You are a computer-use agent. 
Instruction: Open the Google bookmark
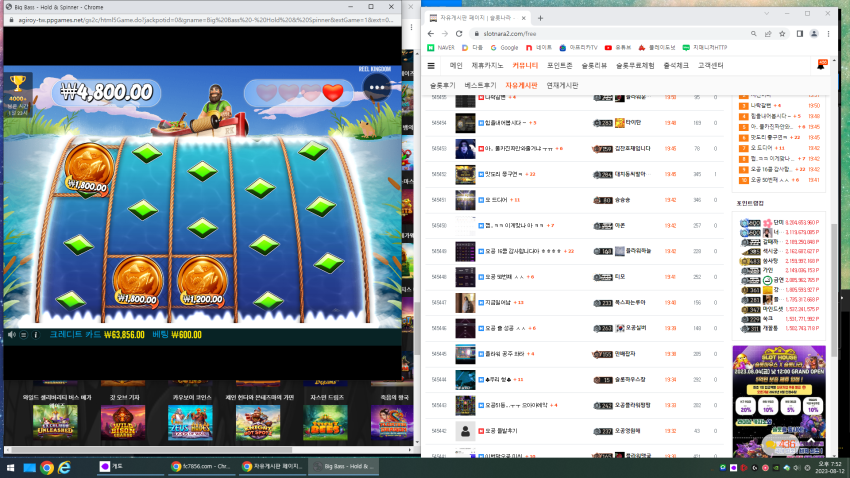coord(504,48)
